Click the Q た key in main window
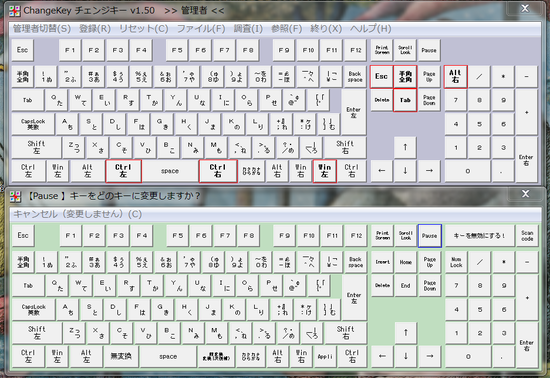 (x=57, y=100)
